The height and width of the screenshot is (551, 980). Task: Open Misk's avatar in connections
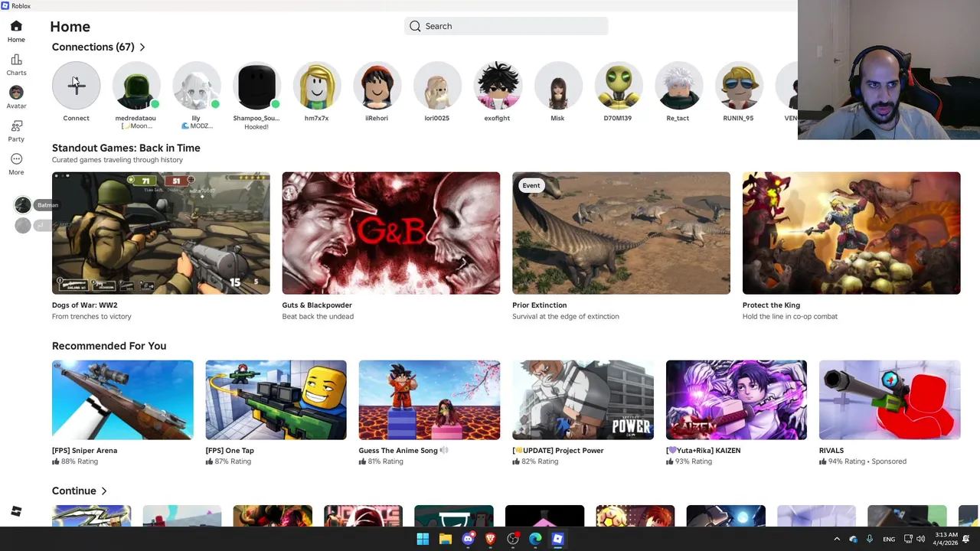tap(557, 86)
